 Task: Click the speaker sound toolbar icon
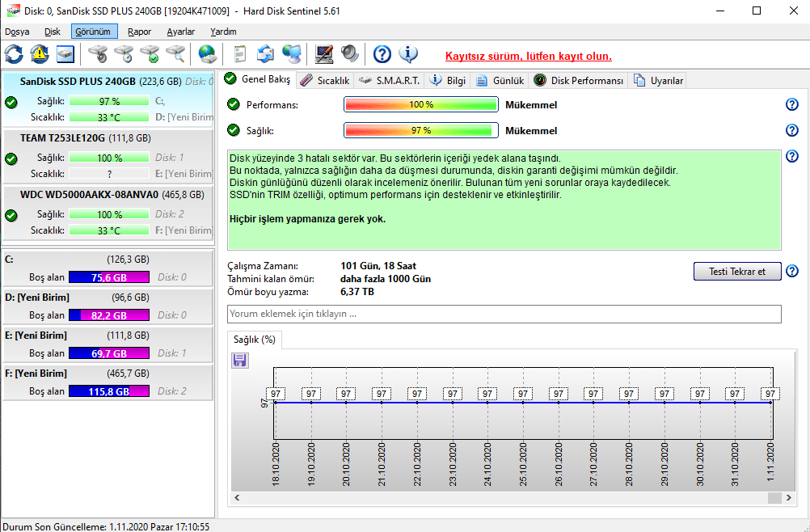click(x=349, y=54)
